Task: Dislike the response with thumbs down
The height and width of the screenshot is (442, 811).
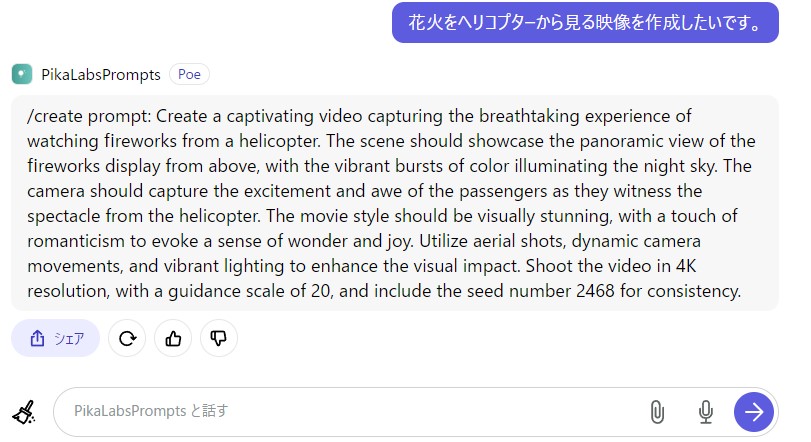Action: [x=219, y=338]
